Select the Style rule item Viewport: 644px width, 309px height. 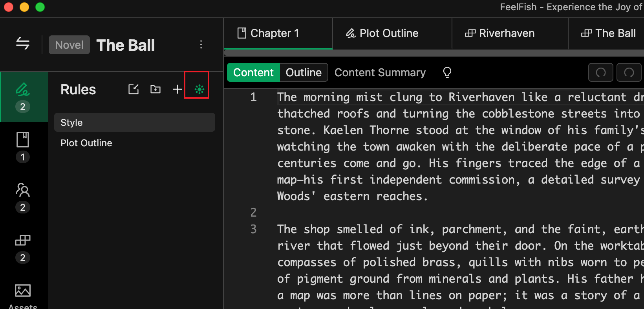(134, 123)
